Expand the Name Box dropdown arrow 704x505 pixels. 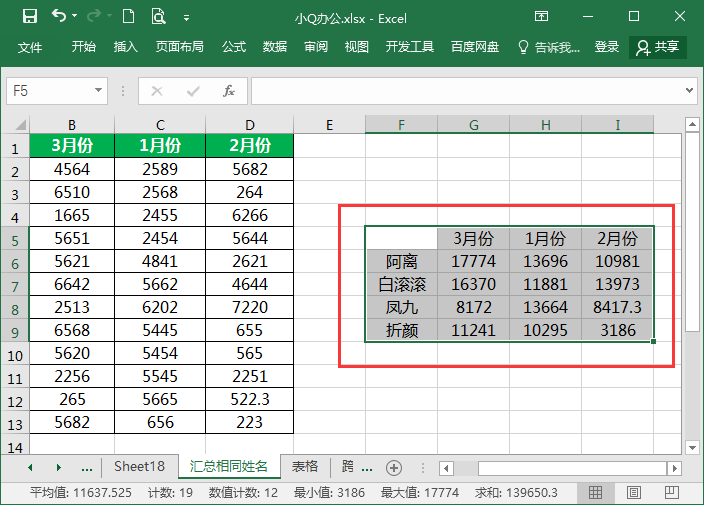[x=98, y=91]
